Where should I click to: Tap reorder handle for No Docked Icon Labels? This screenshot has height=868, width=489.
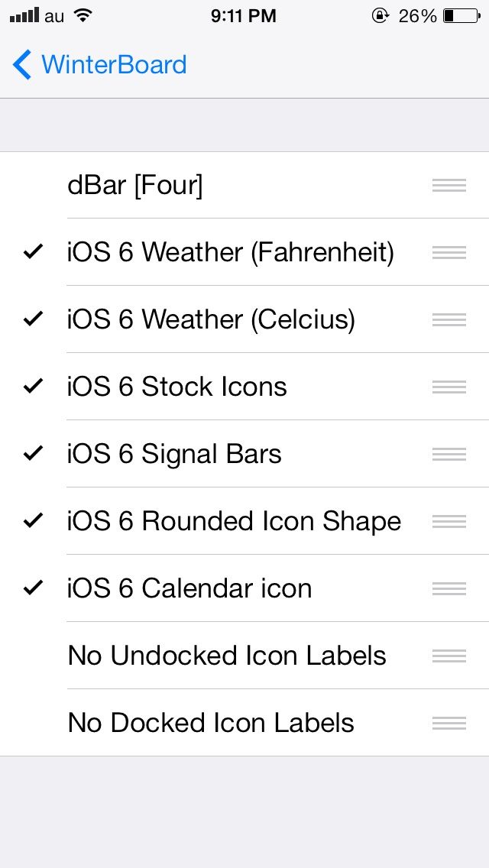449,724
